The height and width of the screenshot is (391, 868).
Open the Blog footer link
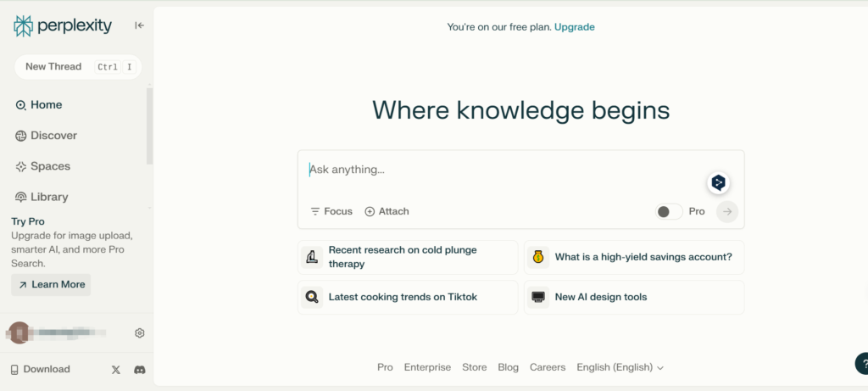[x=509, y=368]
